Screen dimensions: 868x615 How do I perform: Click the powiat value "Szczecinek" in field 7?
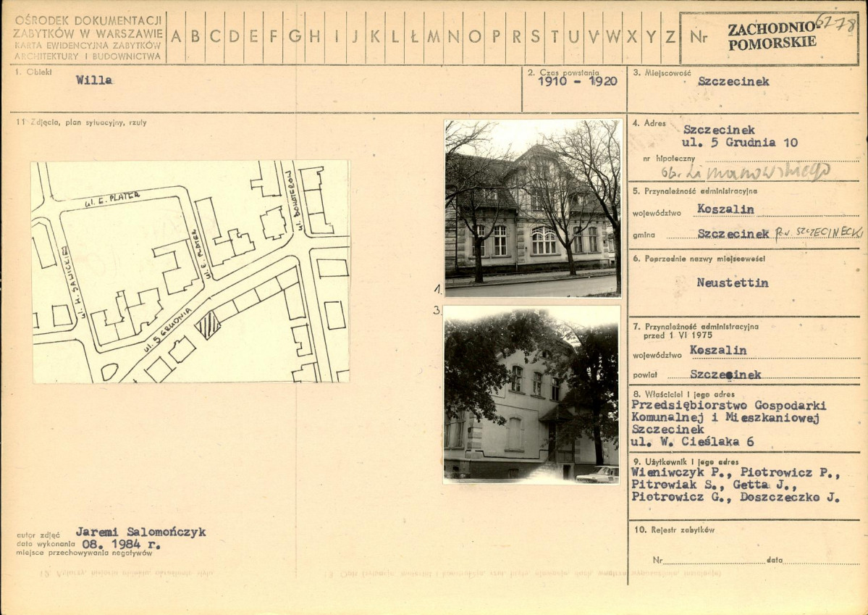point(725,375)
